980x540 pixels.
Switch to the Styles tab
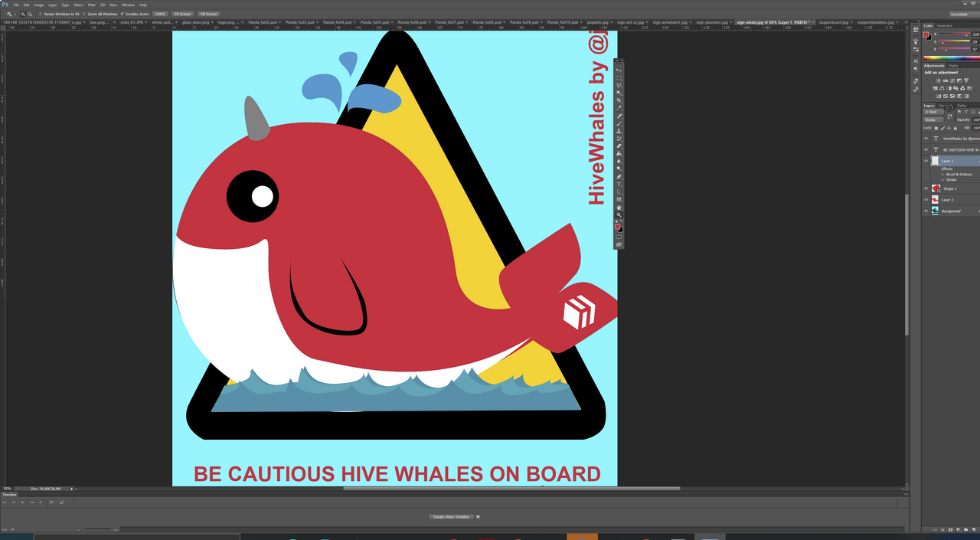(953, 66)
